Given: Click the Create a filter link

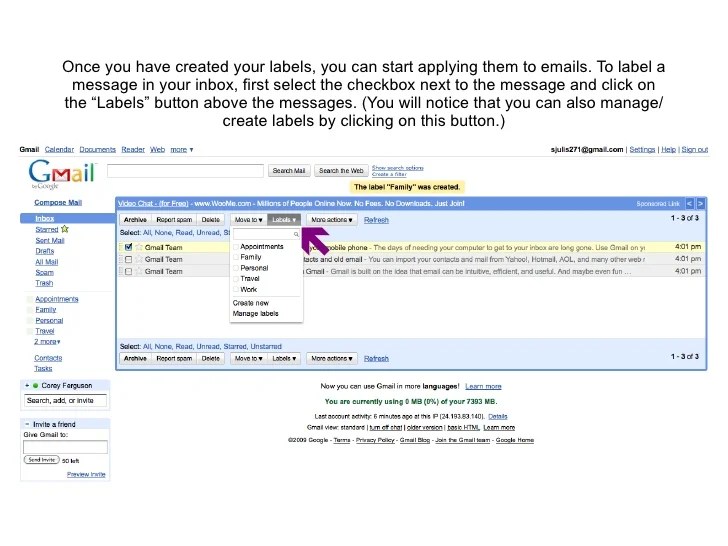Looking at the screenshot, I should click(389, 174).
